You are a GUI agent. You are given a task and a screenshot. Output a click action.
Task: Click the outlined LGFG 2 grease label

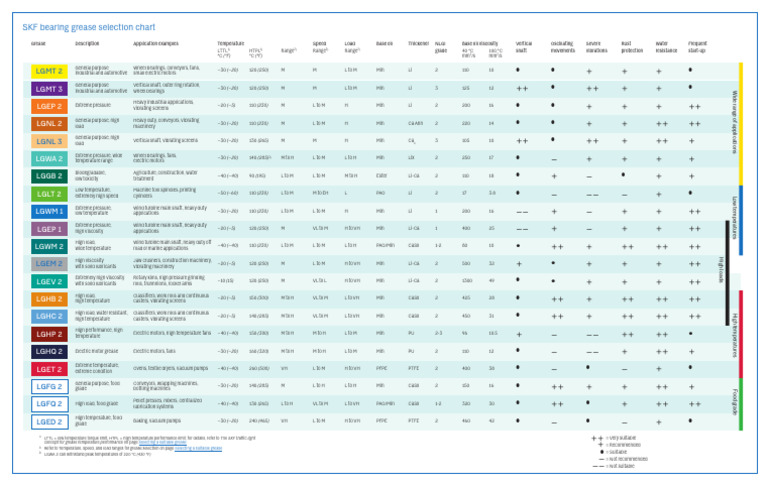pos(49,387)
